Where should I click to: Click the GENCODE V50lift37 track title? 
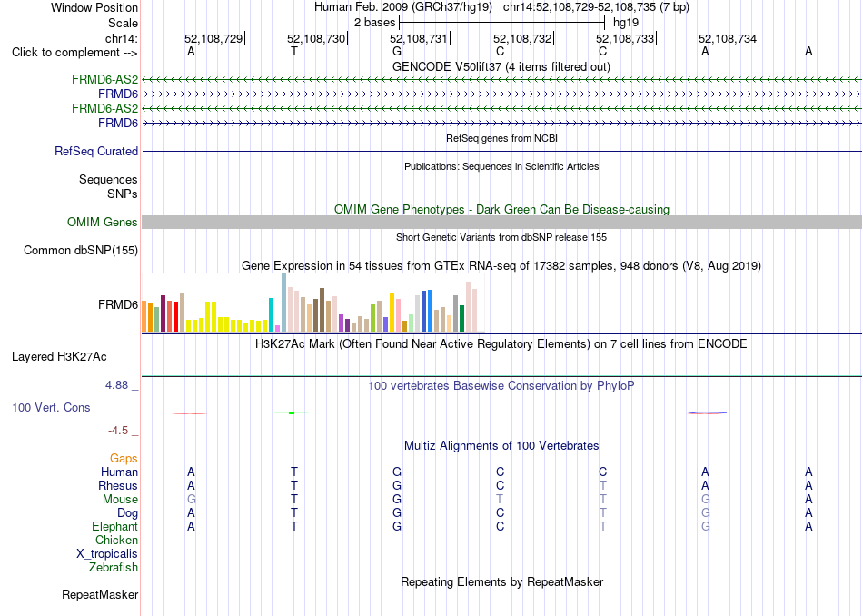click(501, 66)
